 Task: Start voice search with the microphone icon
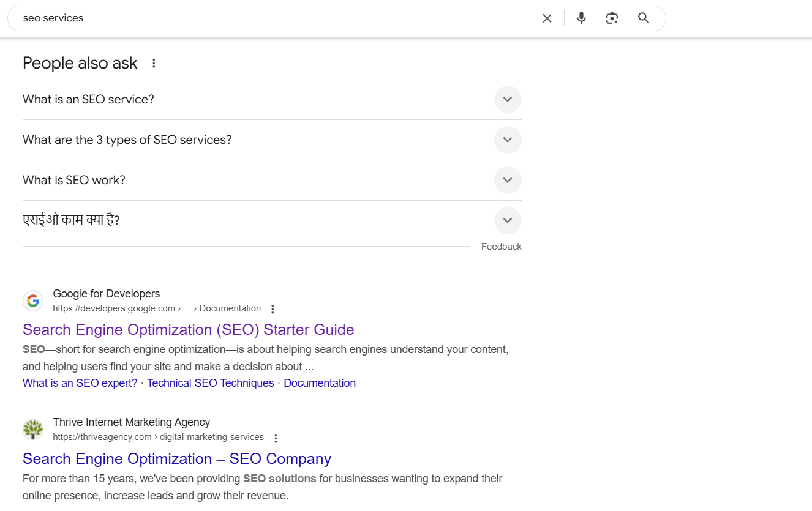pyautogui.click(x=581, y=18)
